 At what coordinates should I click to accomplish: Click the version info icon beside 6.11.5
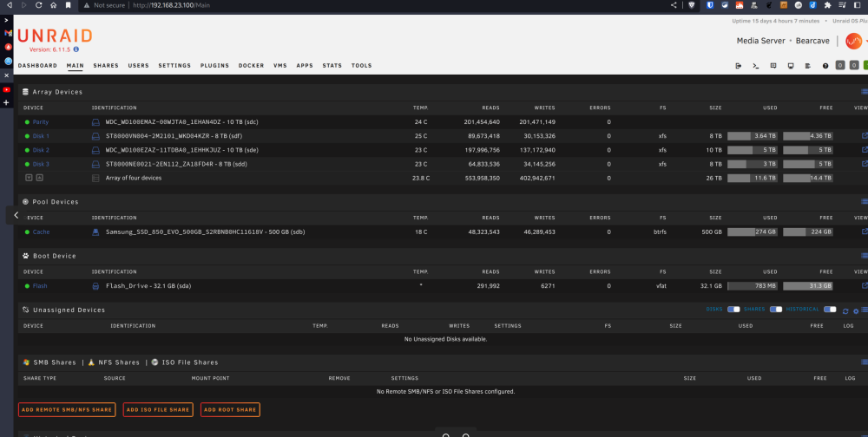tap(76, 49)
